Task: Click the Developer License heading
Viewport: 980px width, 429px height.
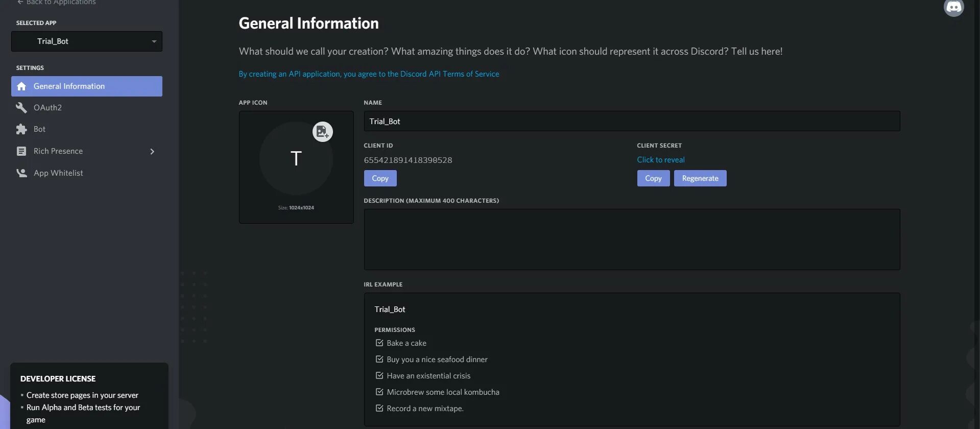Action: 58,378
